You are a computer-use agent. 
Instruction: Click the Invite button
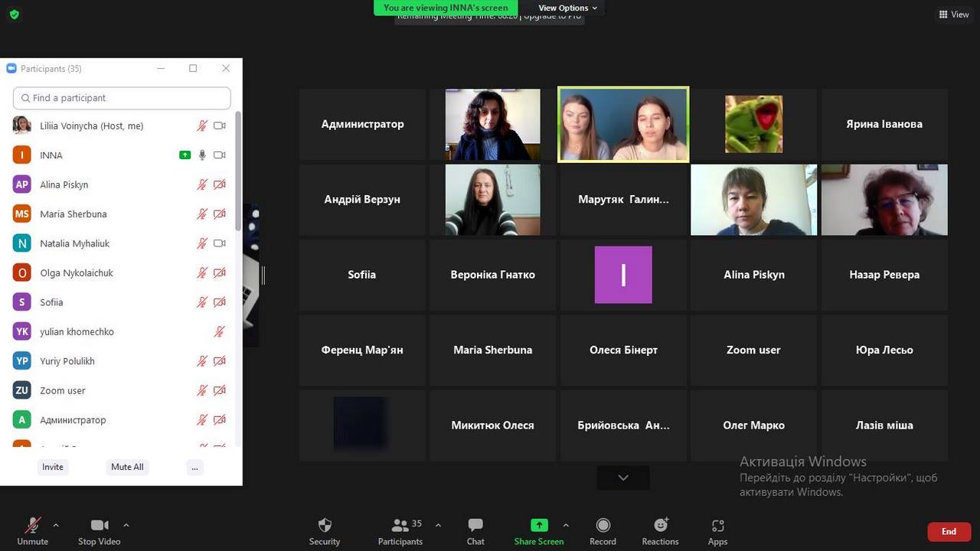click(x=53, y=467)
